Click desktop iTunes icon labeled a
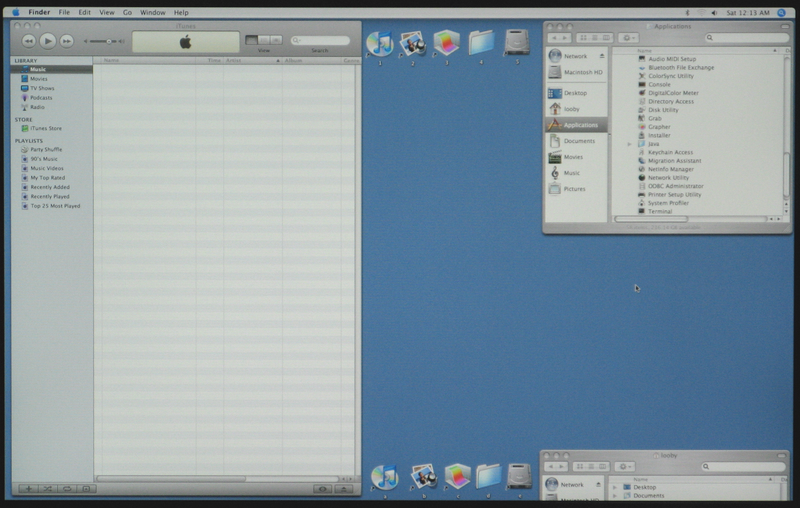Screen dimensions: 800x508 pos(385,477)
